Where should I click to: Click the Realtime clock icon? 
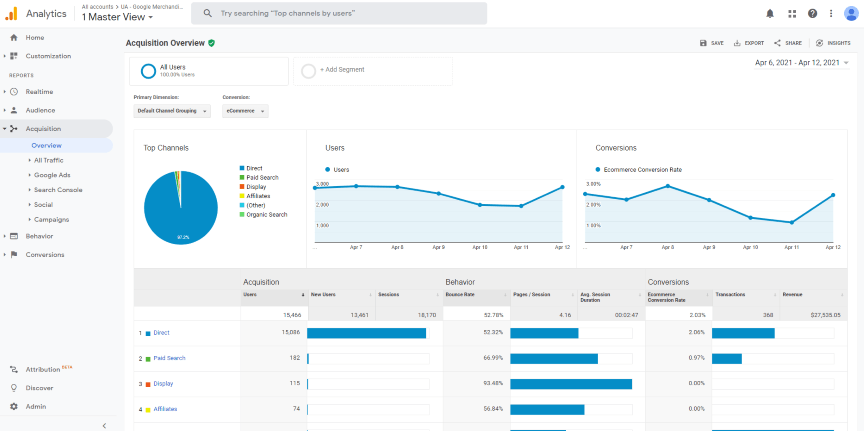coord(14,91)
